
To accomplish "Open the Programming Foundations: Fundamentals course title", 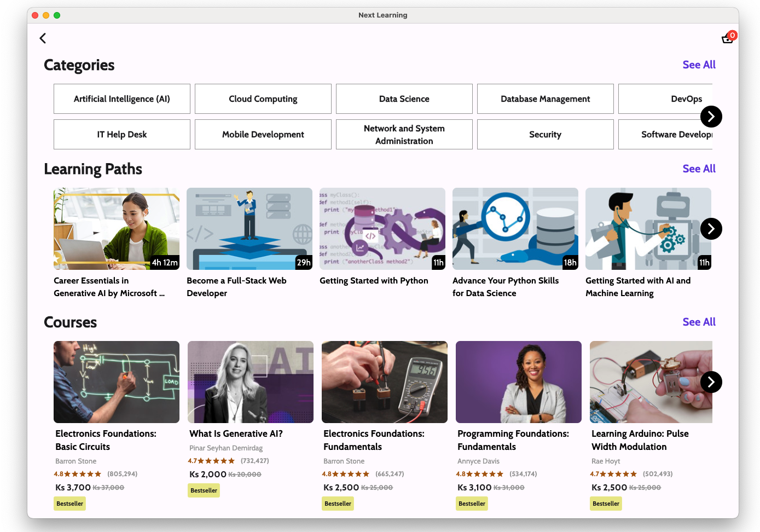I will 513,440.
